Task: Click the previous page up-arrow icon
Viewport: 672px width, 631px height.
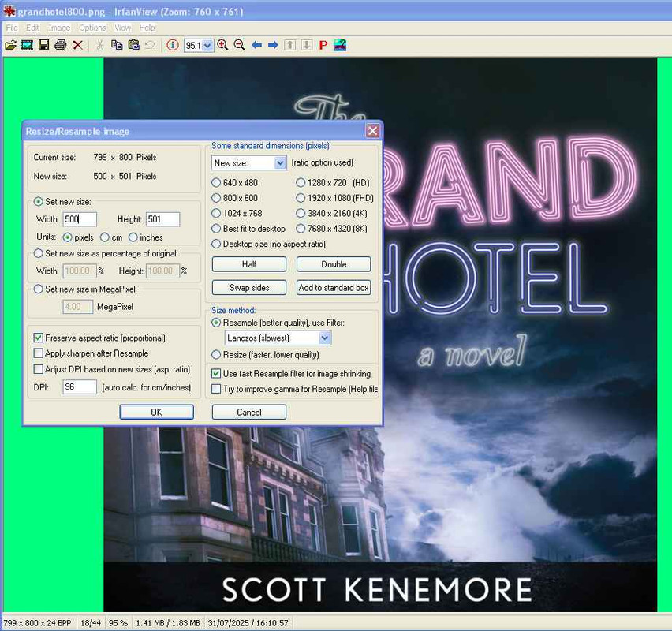Action: tap(290, 45)
